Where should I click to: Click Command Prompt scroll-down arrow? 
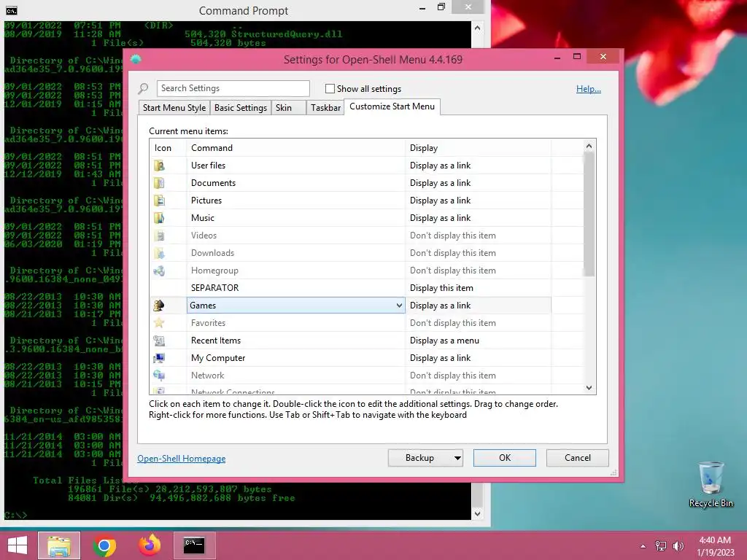click(x=477, y=514)
